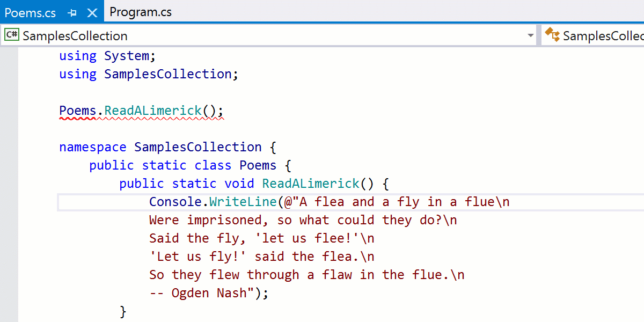Click the string 'A flea and a fly in a flue'
644x322 pixels.
[x=397, y=202]
